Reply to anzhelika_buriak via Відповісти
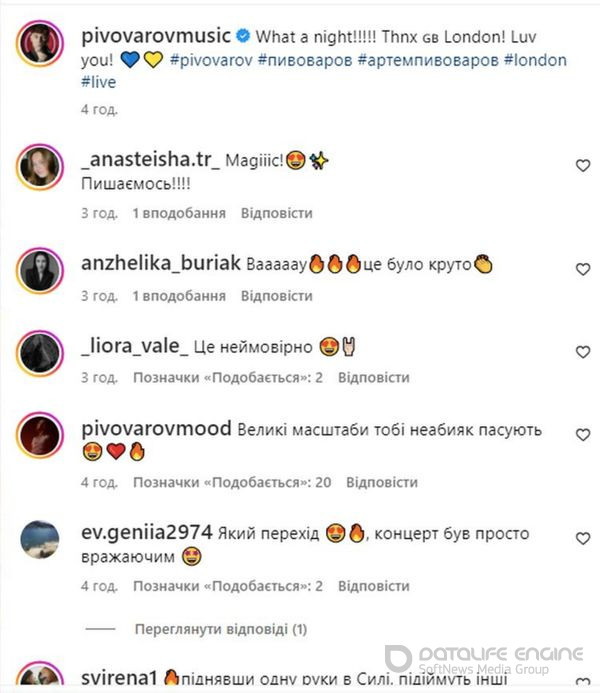 pyautogui.click(x=277, y=296)
